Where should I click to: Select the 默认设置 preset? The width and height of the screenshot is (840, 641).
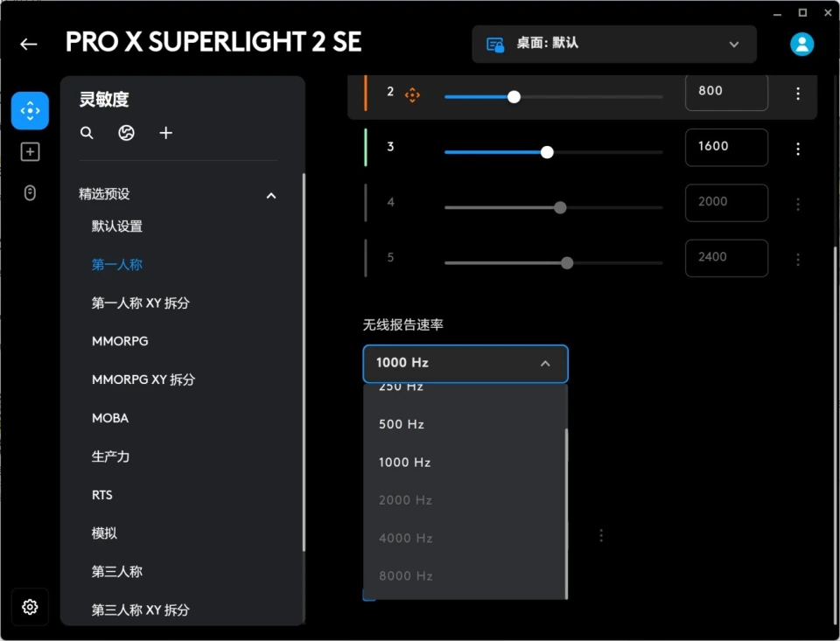(117, 226)
